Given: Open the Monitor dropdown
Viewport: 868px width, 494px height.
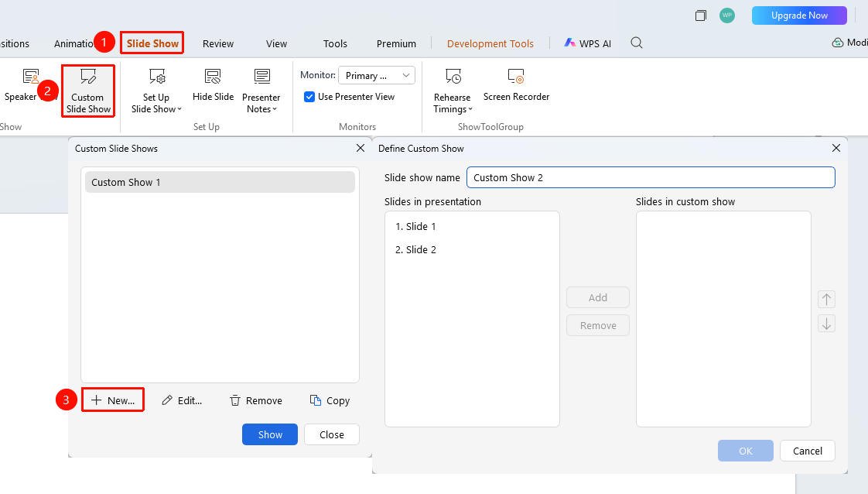Looking at the screenshot, I should (x=377, y=75).
